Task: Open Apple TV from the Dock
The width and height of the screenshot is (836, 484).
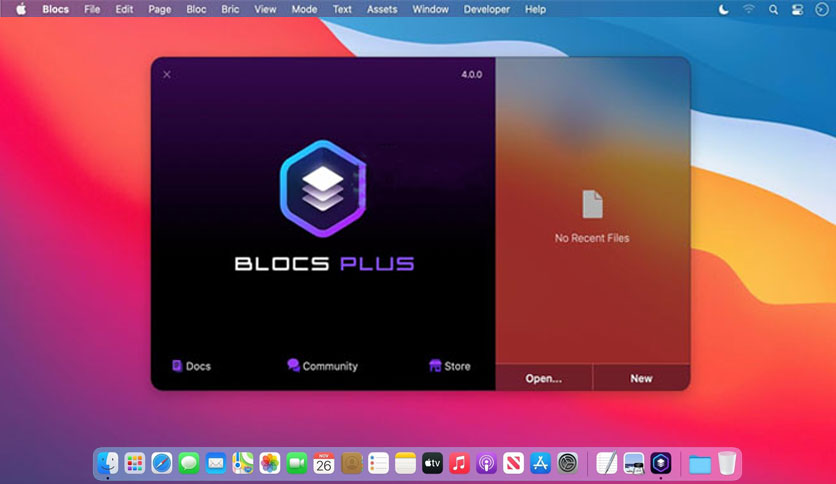Action: pos(432,463)
